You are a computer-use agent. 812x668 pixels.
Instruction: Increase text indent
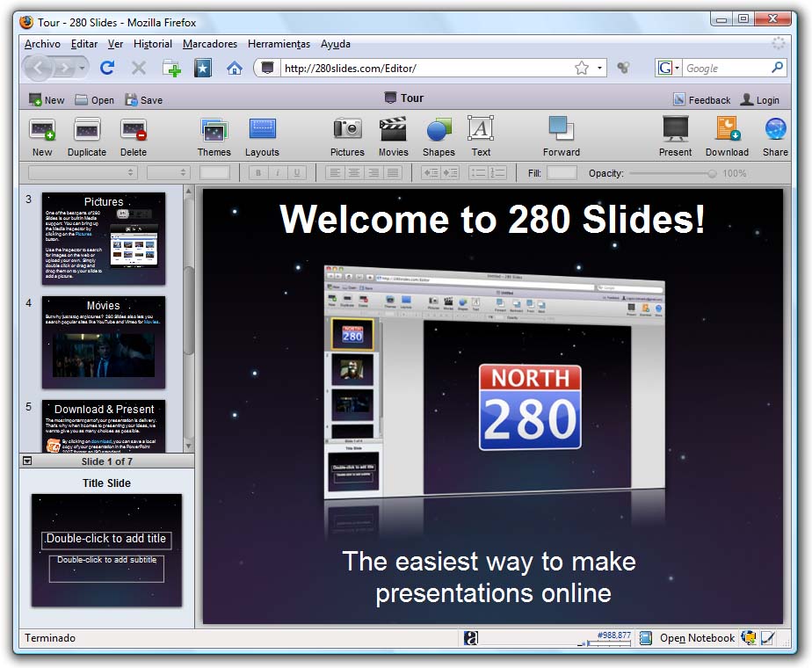(450, 173)
